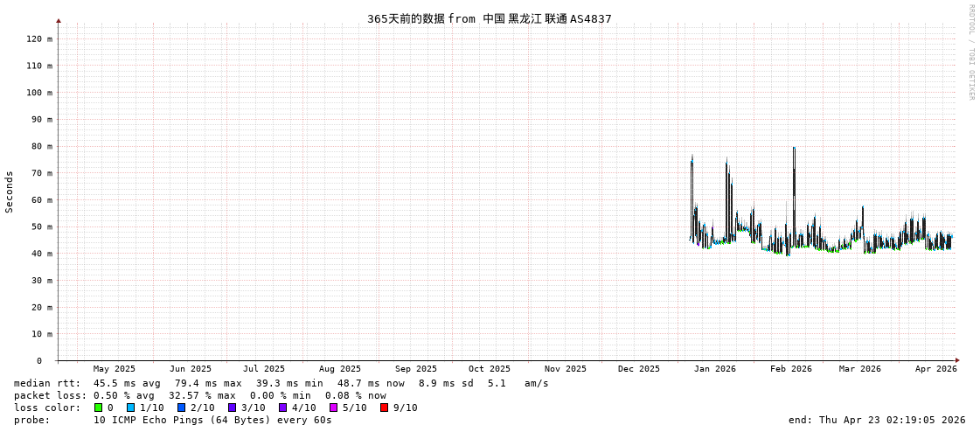The height and width of the screenshot is (432, 980).
Task: Click the y-axis top arrow tip
Action: coord(59,20)
